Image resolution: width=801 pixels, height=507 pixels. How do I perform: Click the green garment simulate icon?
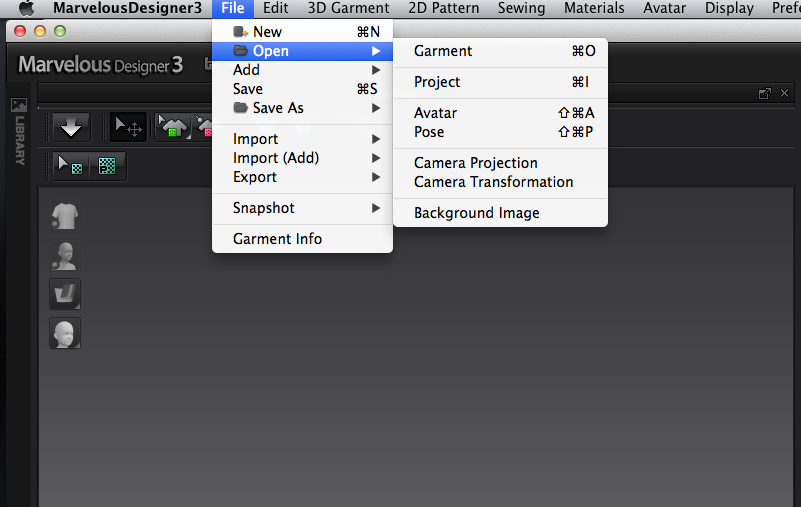click(173, 127)
